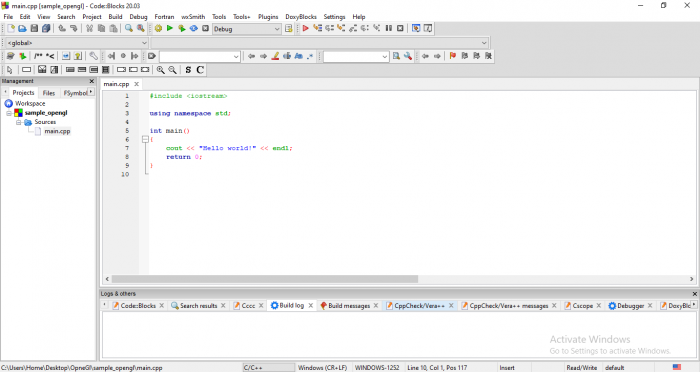Create a new file with the toolbar icon
This screenshot has width=700, height=372.
click(11, 29)
